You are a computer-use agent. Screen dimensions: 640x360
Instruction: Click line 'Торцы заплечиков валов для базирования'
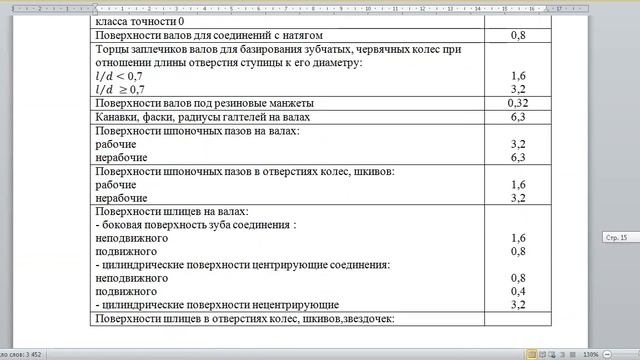tap(278, 49)
